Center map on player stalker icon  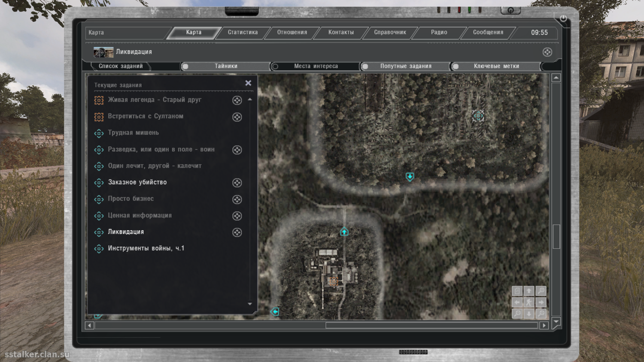click(529, 302)
